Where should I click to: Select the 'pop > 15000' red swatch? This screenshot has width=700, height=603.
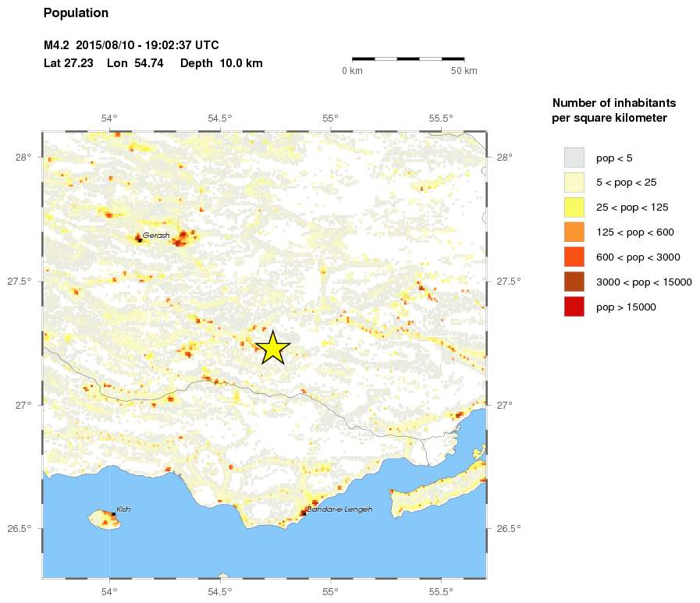574,307
